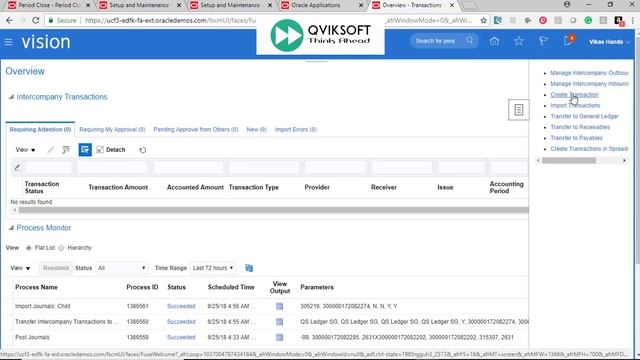The height and width of the screenshot is (360, 640).
Task: Click the search magnifier icon
Action: [470, 40]
